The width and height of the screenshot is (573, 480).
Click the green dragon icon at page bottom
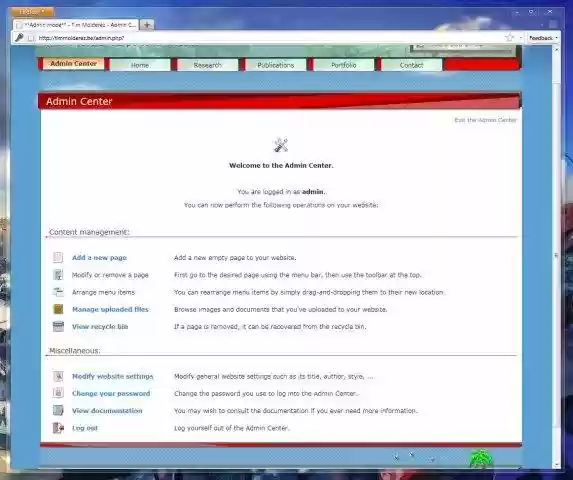pos(481,459)
